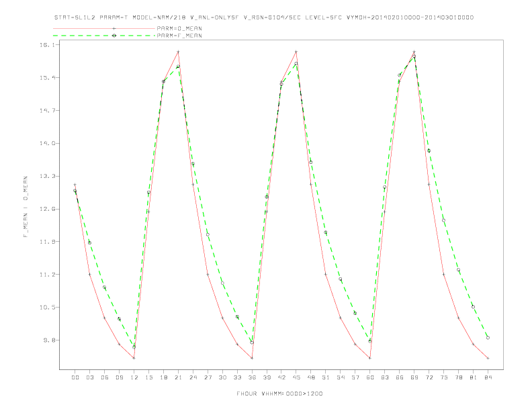
Task: Click x-axis forecast hour 12 label
Action: 134,377
